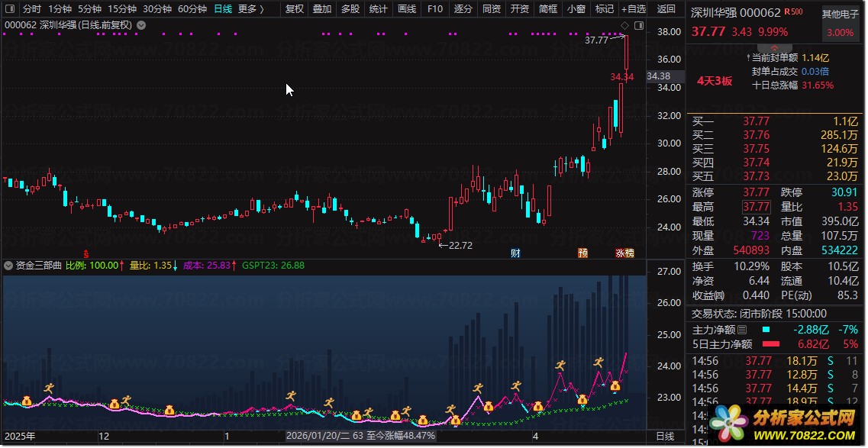Click the panel layout icon above price axis
868x448 pixels.
tap(639, 25)
